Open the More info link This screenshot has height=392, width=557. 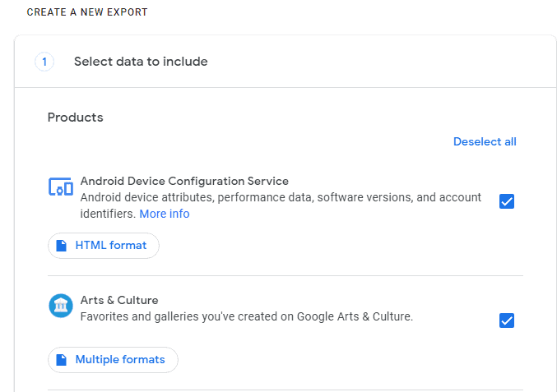tap(164, 214)
